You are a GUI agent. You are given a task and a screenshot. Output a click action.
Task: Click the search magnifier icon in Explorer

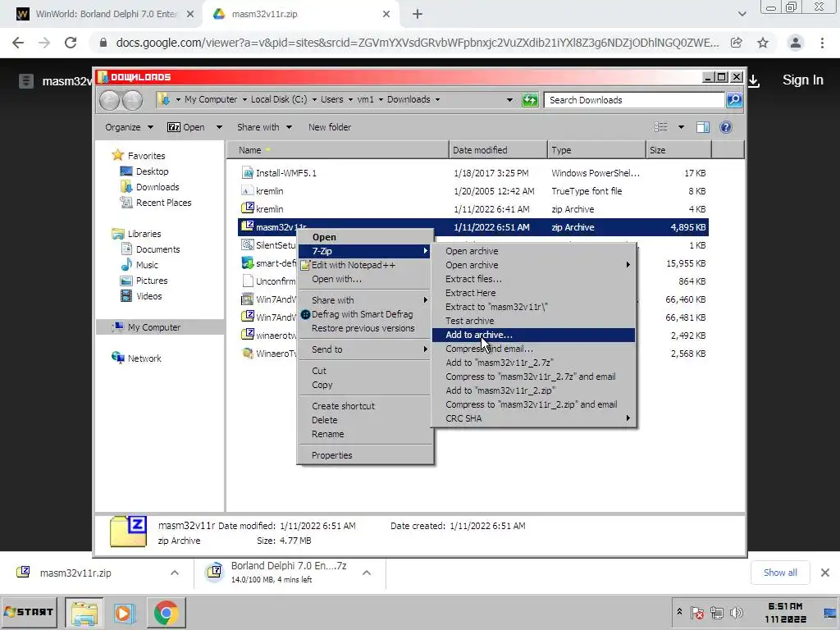734,99
